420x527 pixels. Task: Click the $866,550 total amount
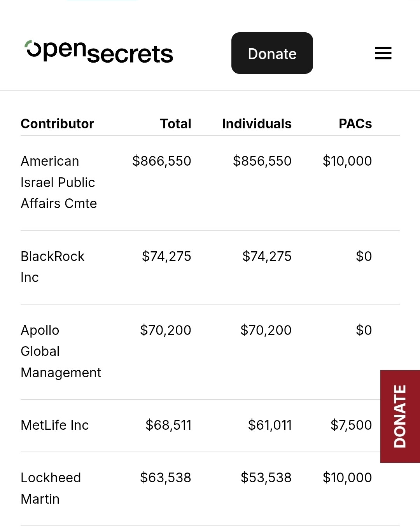[162, 161]
